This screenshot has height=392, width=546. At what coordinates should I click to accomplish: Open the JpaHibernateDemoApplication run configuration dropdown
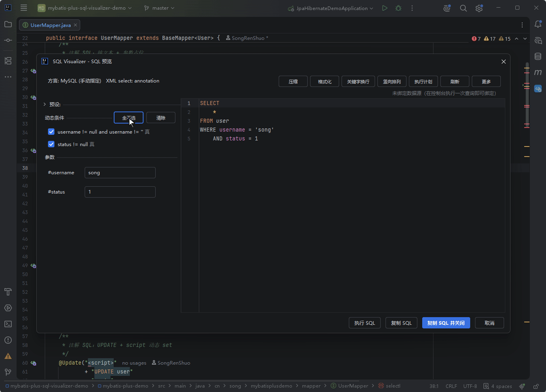pyautogui.click(x=331, y=8)
